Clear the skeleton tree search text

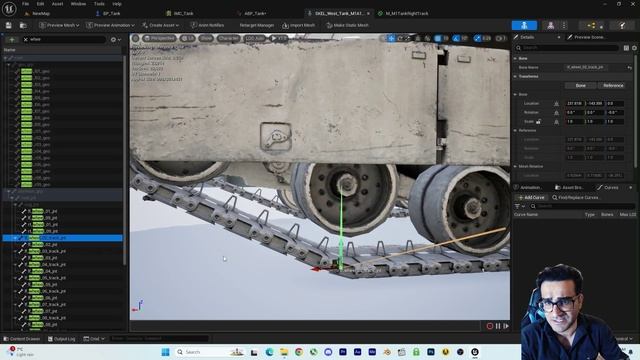[26, 40]
